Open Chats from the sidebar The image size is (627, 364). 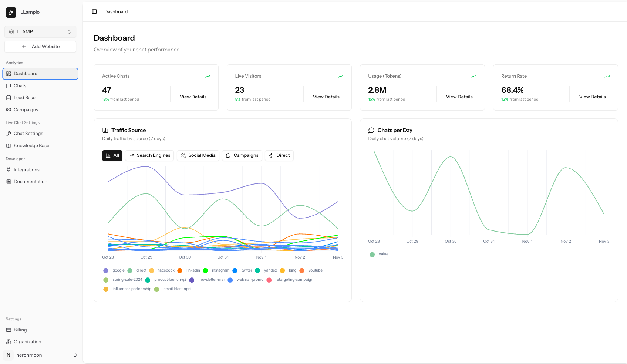20,86
